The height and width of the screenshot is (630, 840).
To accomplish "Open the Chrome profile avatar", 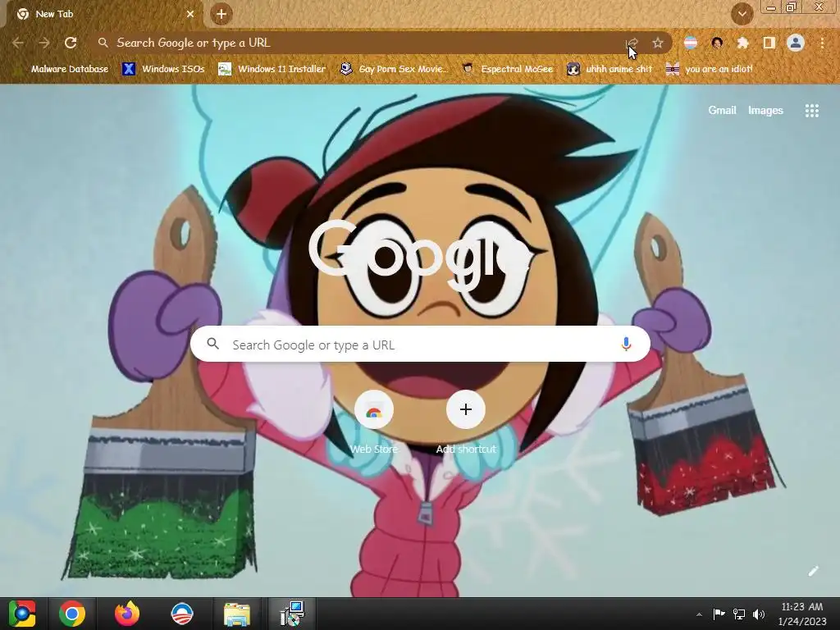I will tap(796, 43).
